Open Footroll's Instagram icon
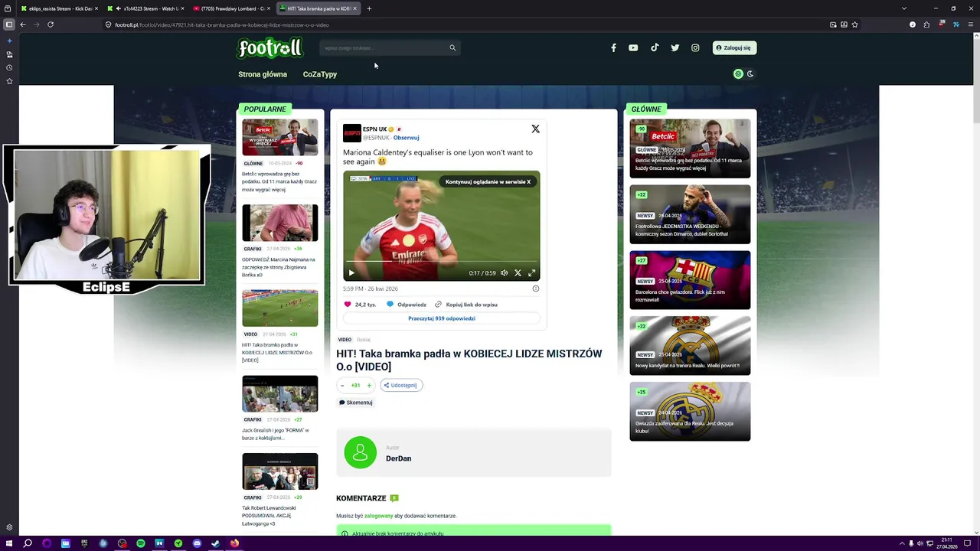 tap(695, 47)
